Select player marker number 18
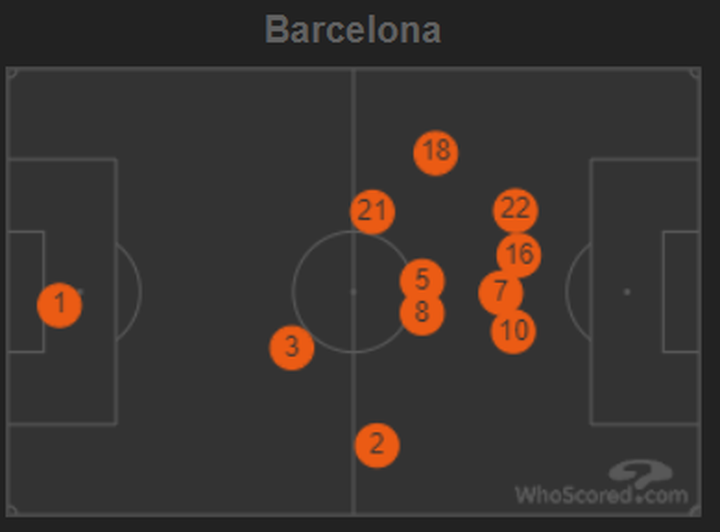This screenshot has height=532, width=720. [436, 153]
